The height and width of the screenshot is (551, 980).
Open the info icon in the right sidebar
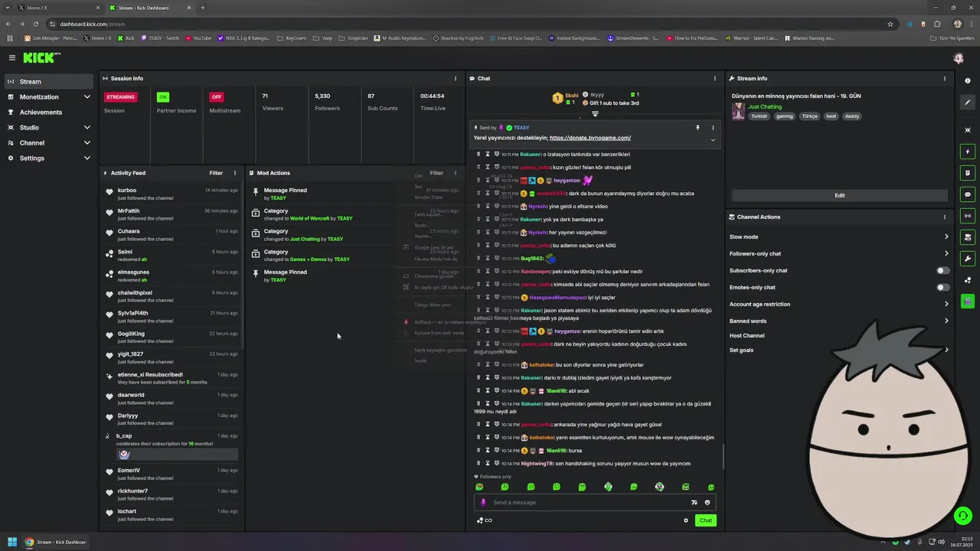(x=968, y=81)
